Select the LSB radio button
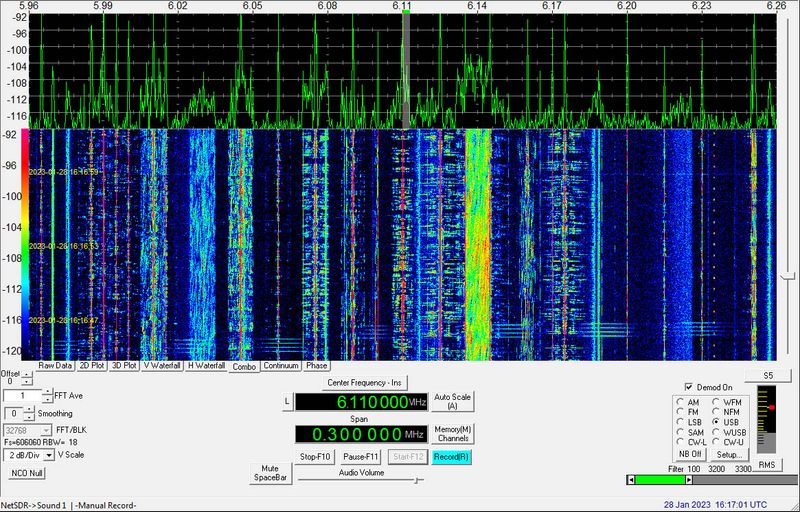Viewport: 800px width, 512px height. (x=680, y=422)
